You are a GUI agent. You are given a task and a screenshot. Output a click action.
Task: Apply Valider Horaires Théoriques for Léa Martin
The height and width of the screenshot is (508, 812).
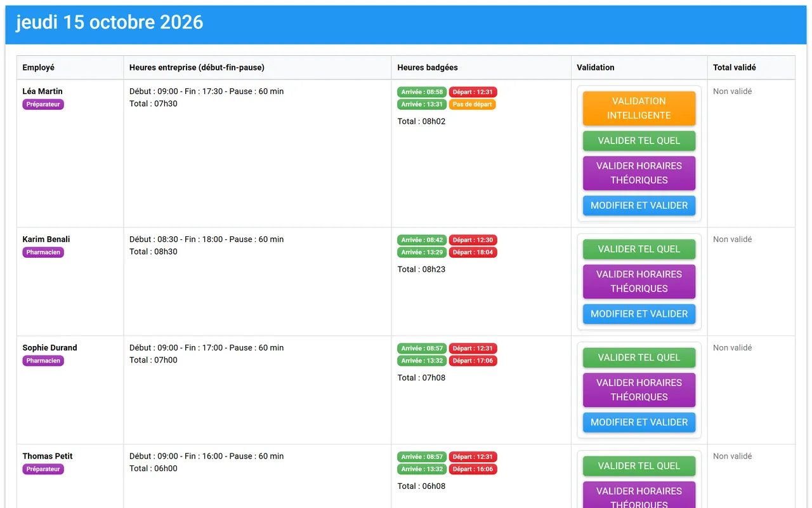[639, 173]
